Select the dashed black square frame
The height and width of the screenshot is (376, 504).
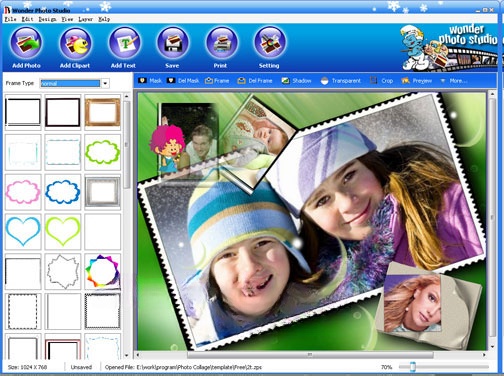pos(23,311)
